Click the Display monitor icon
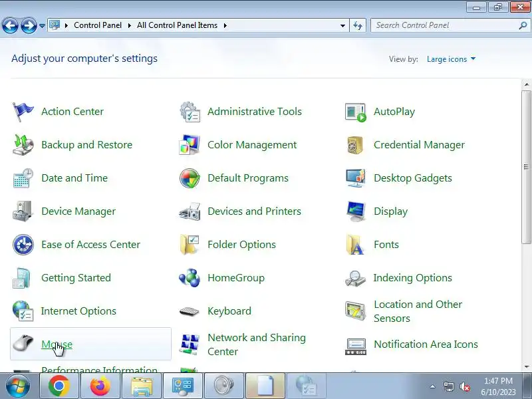532x399 pixels. coord(356,211)
